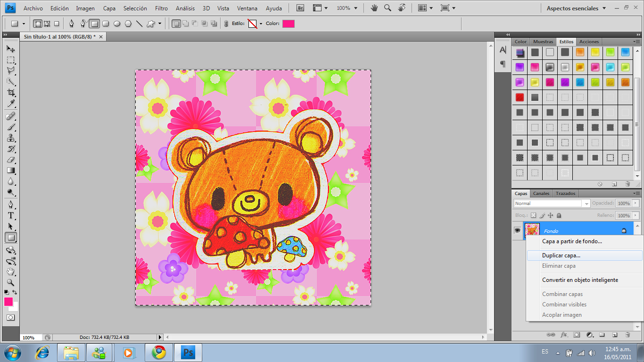Click the foreground color swatch in toolbox
This screenshot has width=644, height=362.
click(8, 302)
